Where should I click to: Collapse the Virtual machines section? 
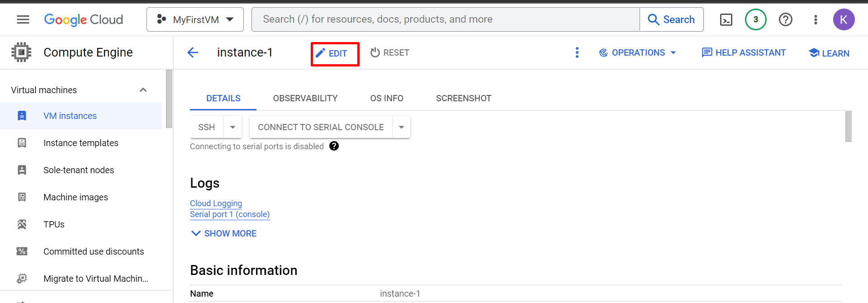coord(143,90)
